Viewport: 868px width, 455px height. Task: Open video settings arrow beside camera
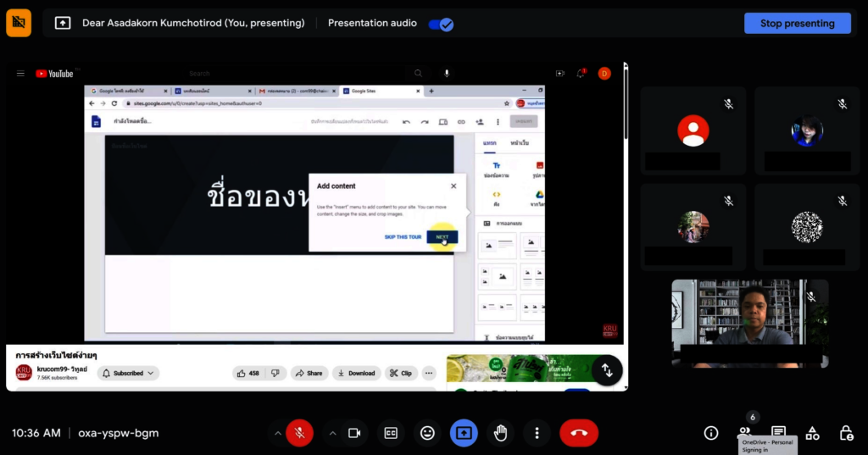(x=332, y=433)
